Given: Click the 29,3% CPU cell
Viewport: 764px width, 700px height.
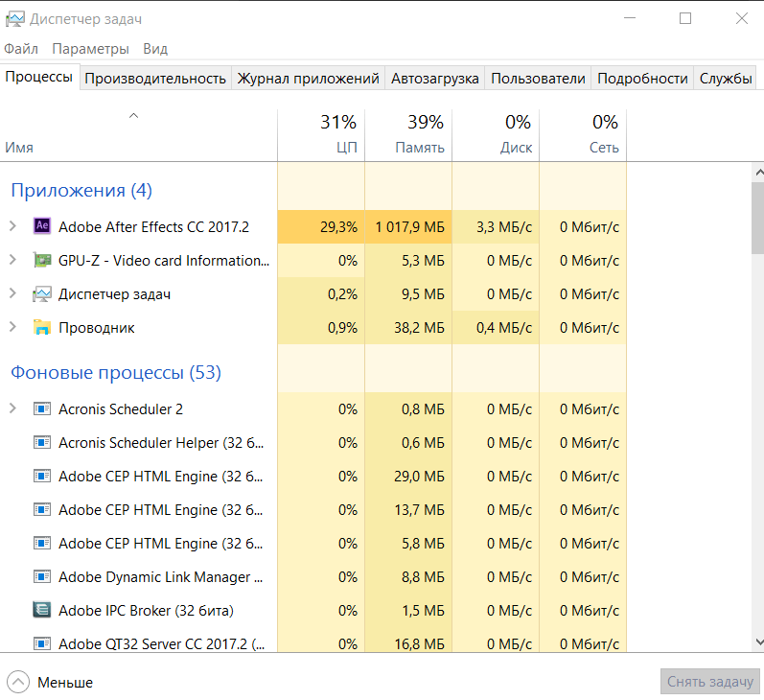Looking at the screenshot, I should coord(321,226).
